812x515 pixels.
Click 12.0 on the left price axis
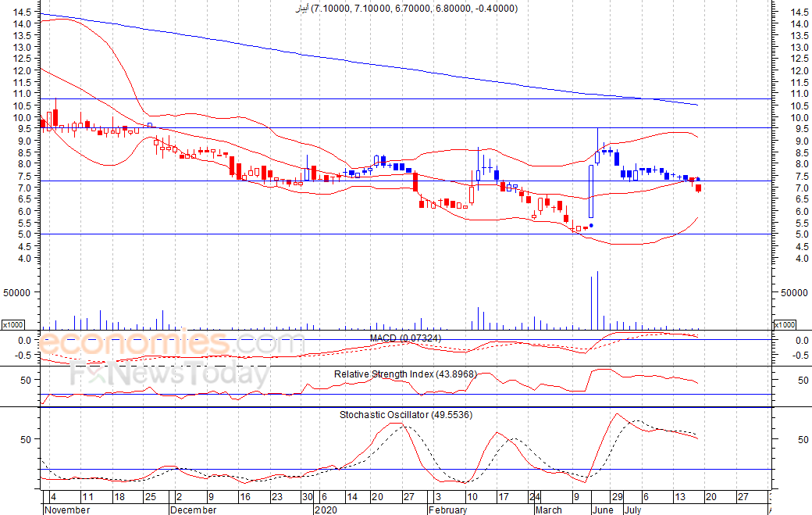point(22,70)
